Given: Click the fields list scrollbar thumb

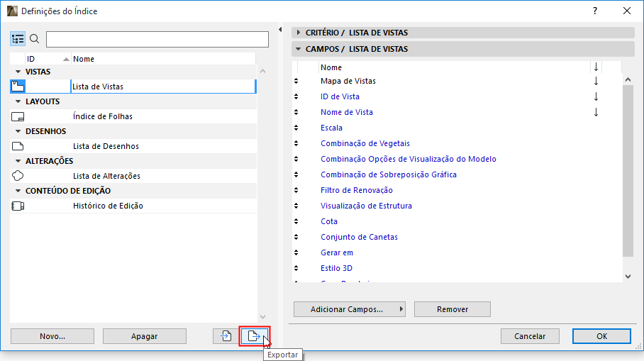Looking at the screenshot, I should (628, 171).
